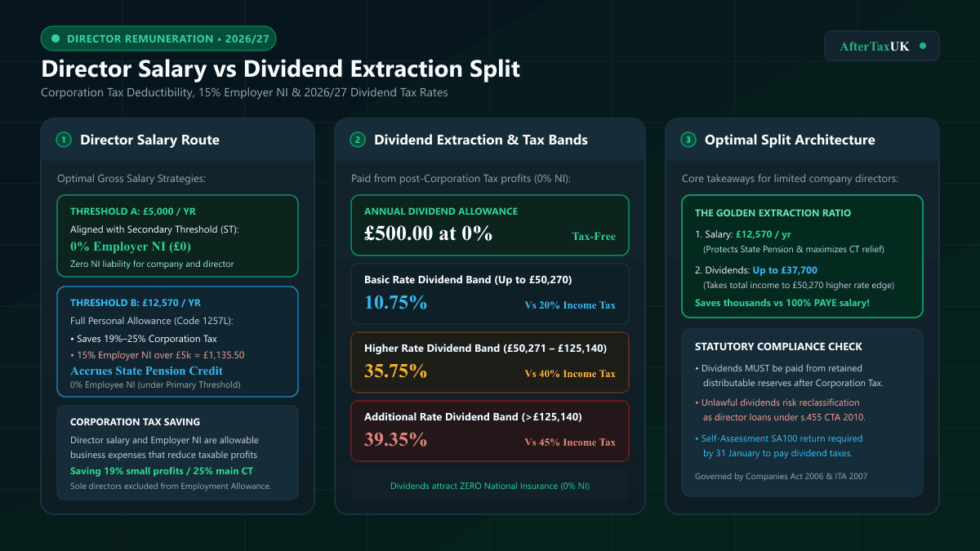
Task: Select the Additional Rate Dividend Band 39.35% card
Action: [490, 430]
